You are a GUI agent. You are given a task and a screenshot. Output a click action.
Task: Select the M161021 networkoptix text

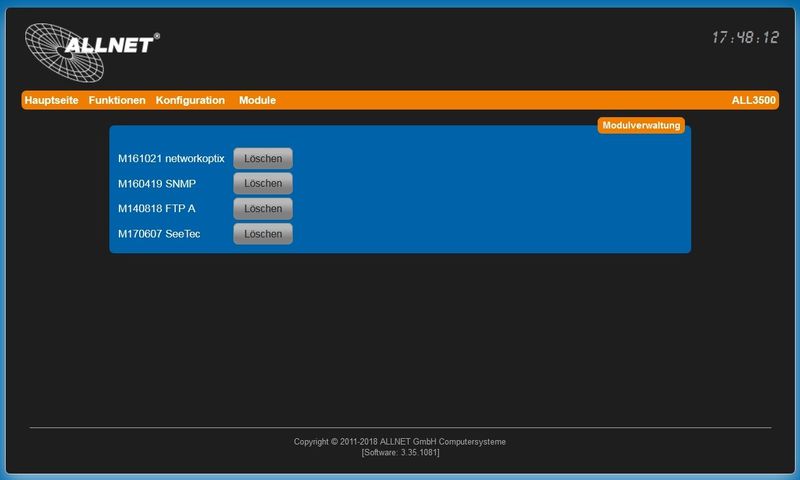171,159
